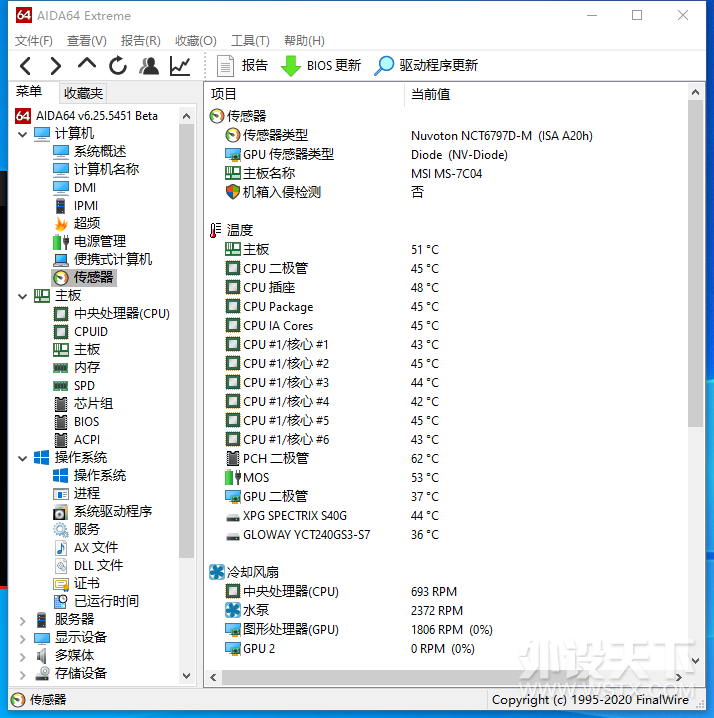Open the 工具(T) menu

tap(250, 41)
